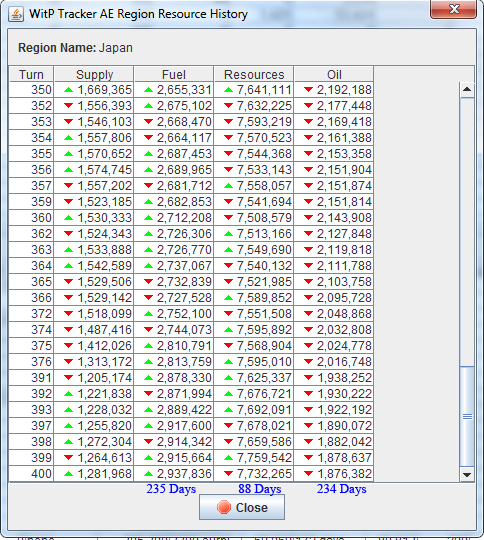Select Fuel value 2,752,100
484x540 pixels.
coord(174,314)
